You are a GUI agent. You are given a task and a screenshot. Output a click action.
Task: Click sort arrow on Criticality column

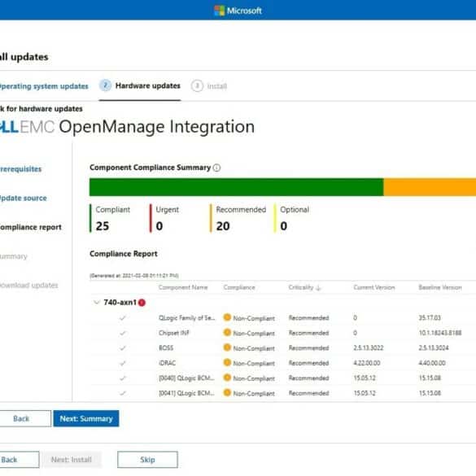click(x=318, y=288)
